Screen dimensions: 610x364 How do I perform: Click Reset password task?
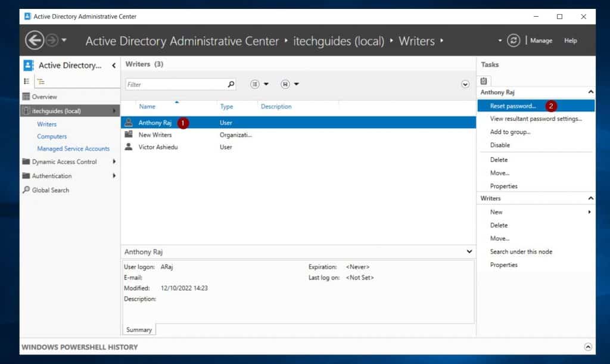(x=513, y=106)
